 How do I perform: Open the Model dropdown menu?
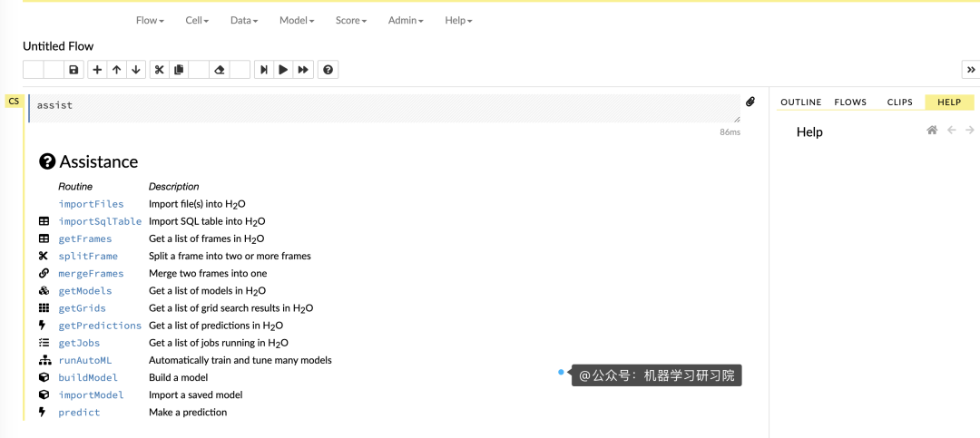(x=297, y=20)
